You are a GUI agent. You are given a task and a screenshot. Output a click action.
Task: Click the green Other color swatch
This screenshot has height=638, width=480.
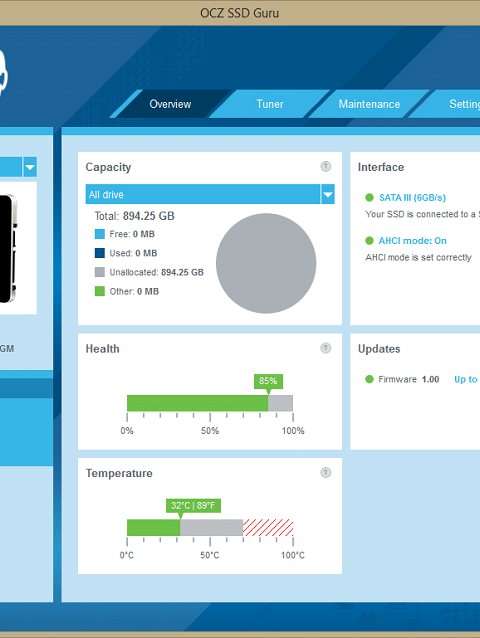(100, 291)
